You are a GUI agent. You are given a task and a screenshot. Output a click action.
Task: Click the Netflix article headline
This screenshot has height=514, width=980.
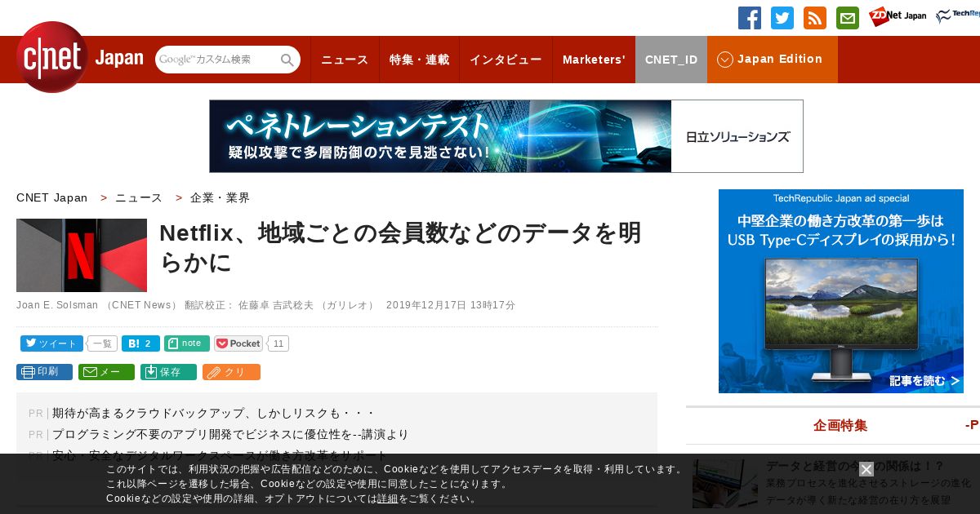(400, 248)
